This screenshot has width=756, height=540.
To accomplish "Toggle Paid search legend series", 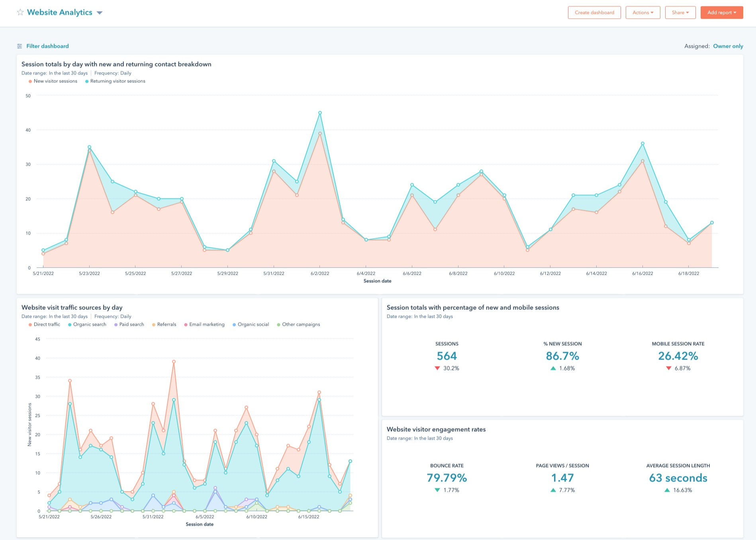I will (129, 325).
